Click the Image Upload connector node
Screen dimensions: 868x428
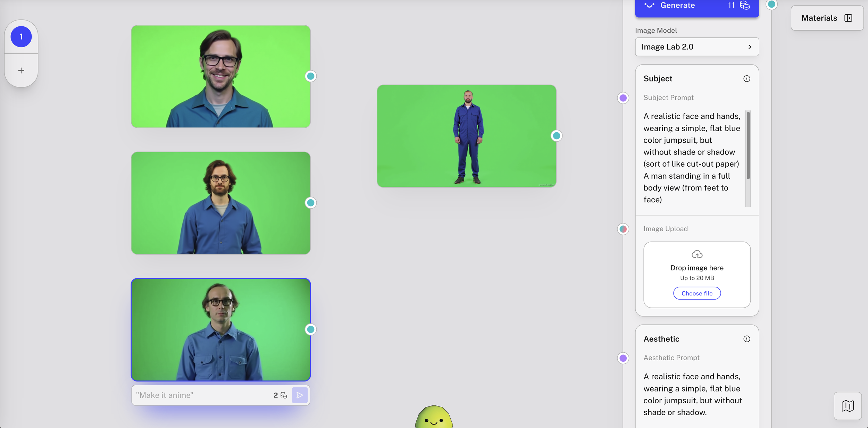pyautogui.click(x=623, y=229)
